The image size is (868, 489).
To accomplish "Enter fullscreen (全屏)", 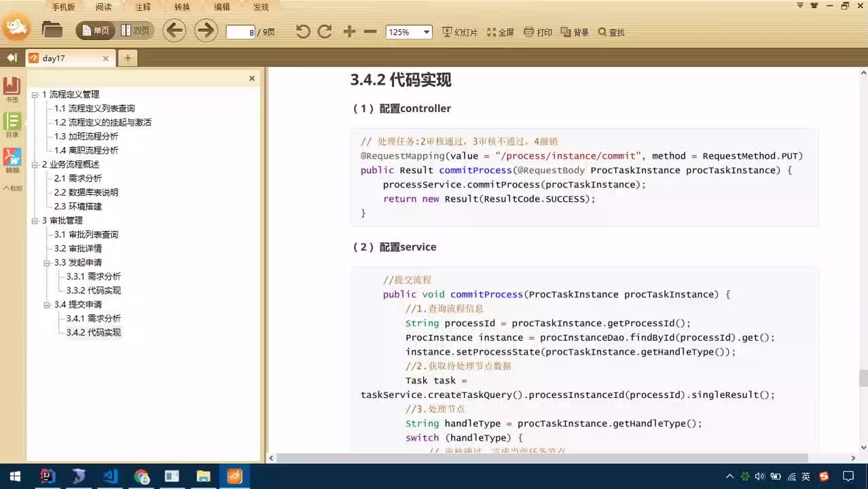I will click(x=501, y=32).
